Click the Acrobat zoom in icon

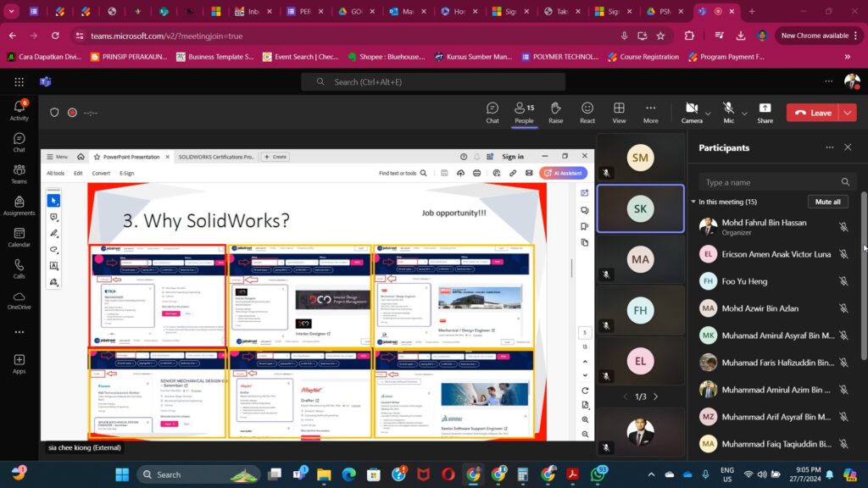pyautogui.click(x=585, y=420)
